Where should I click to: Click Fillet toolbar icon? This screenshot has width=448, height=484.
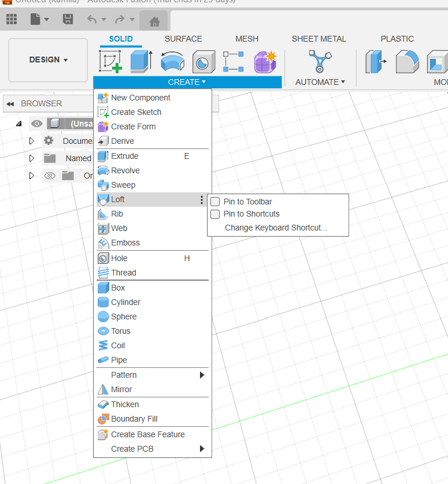pyautogui.click(x=407, y=62)
